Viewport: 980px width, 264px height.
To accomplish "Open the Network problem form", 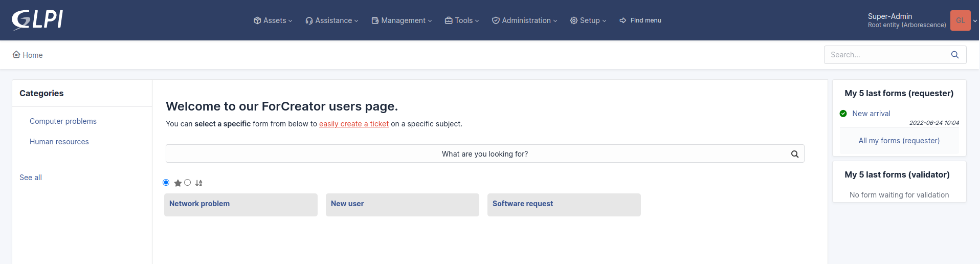I will (x=240, y=204).
